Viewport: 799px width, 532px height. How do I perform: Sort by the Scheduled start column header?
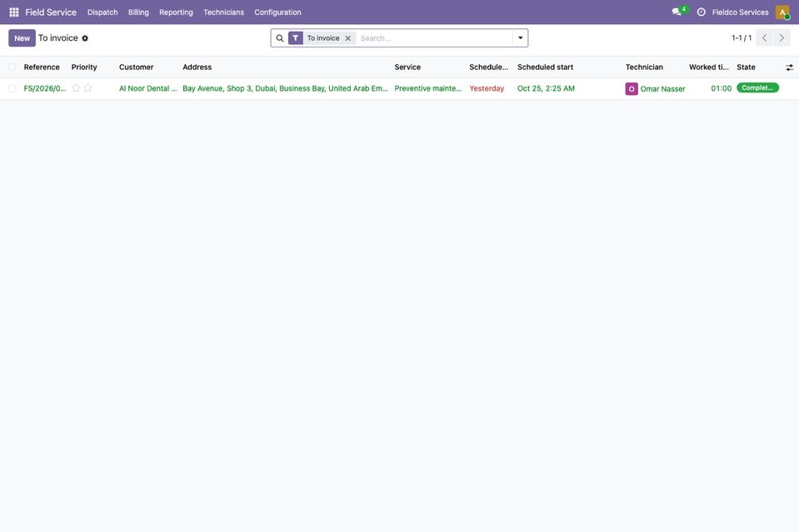[x=545, y=67]
